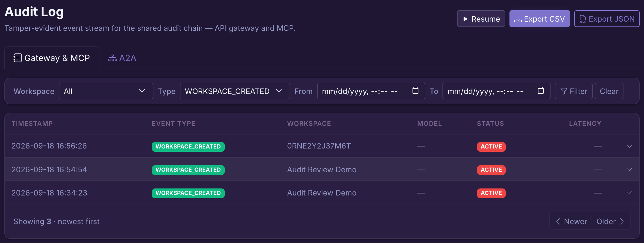644x243 pixels.
Task: Open the To date calendar picker icon
Action: (541, 91)
